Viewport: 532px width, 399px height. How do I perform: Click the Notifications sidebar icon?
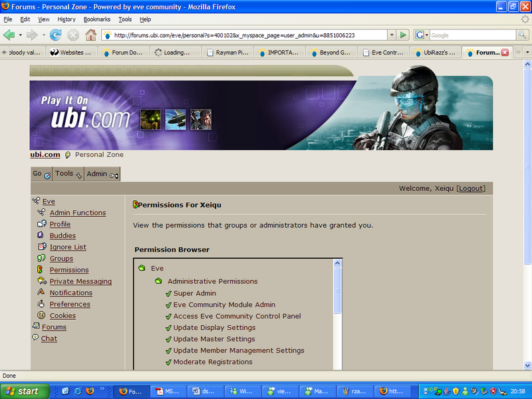click(41, 292)
